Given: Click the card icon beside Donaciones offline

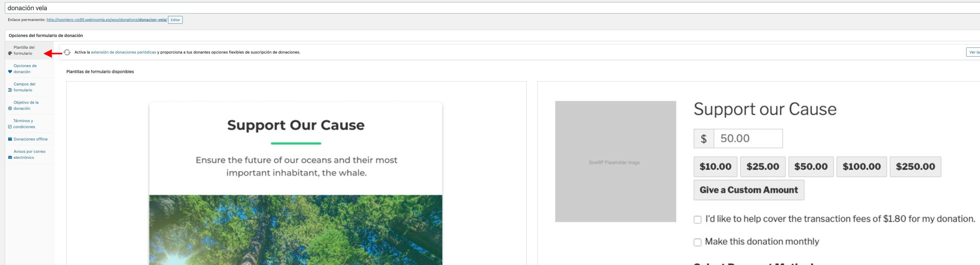Looking at the screenshot, I should 10,139.
